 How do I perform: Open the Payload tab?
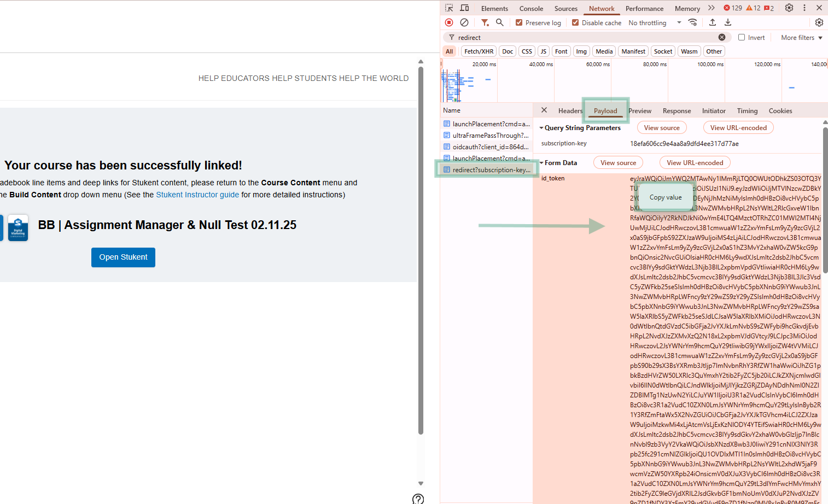605,110
